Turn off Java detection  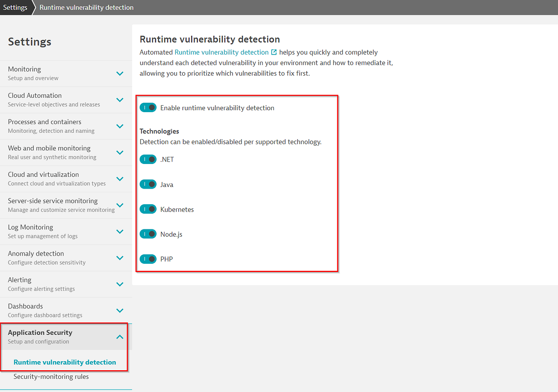148,184
